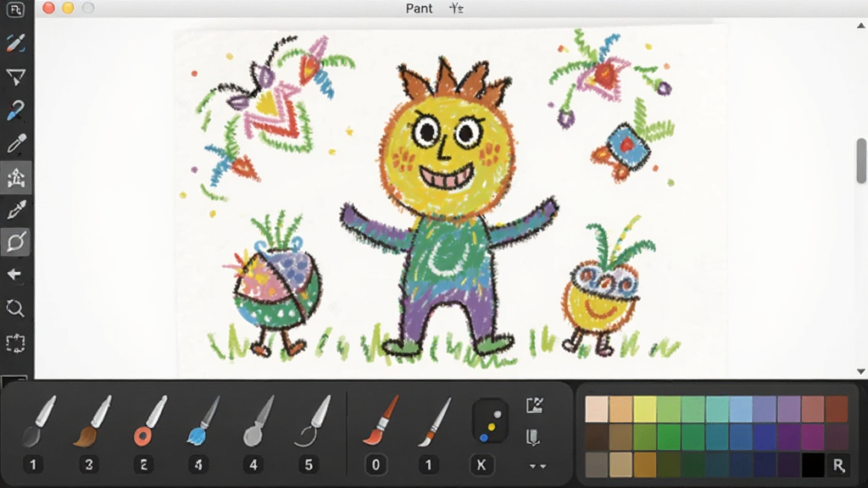Viewport: 868px width, 488px height.
Task: Pick the brown-bristle brush
Action: [x=92, y=421]
